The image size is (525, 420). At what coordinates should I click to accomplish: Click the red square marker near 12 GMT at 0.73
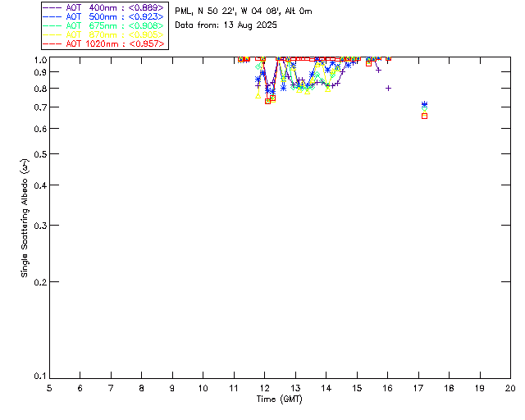click(x=268, y=101)
